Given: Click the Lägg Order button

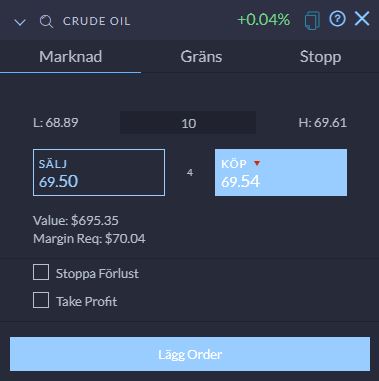Looking at the screenshot, I should pos(190,354).
